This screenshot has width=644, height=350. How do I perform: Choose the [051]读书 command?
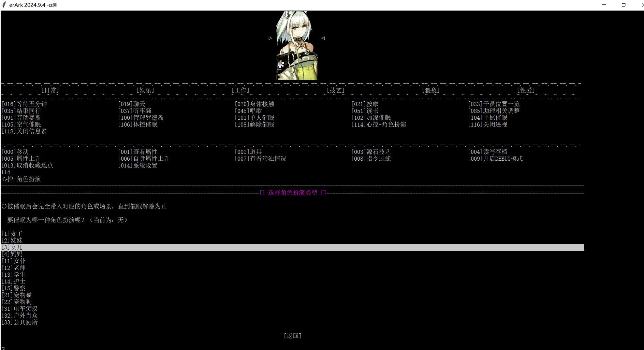[x=365, y=111]
